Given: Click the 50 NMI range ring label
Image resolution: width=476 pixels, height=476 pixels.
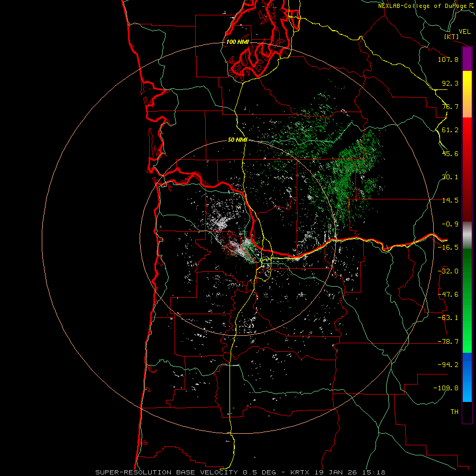Looking at the screenshot, I should coord(237,140).
